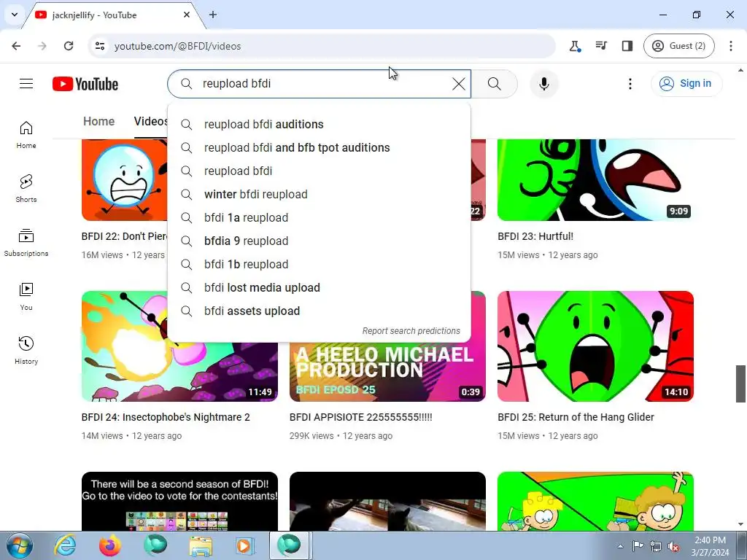
Task: Choose suggestion 'bfdi lost media upload'
Action: [320, 287]
